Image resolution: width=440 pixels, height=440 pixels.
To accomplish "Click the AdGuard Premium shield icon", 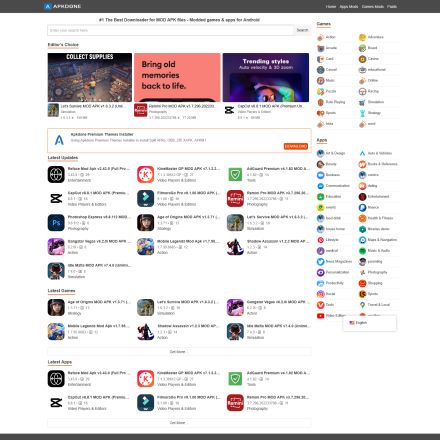I will pos(235,174).
